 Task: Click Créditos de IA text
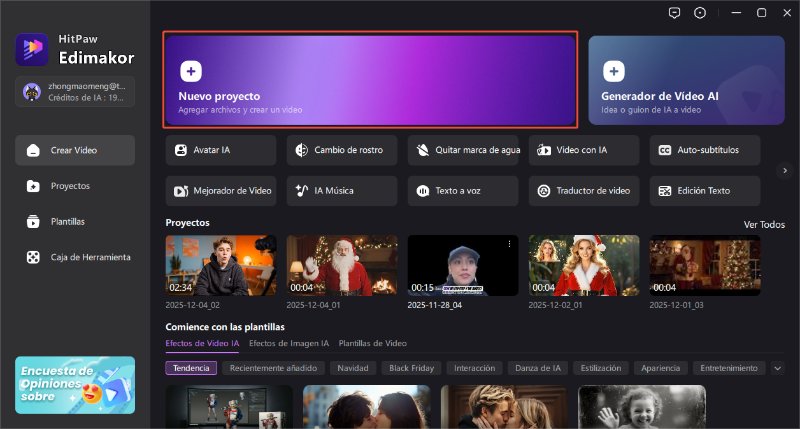coord(86,97)
